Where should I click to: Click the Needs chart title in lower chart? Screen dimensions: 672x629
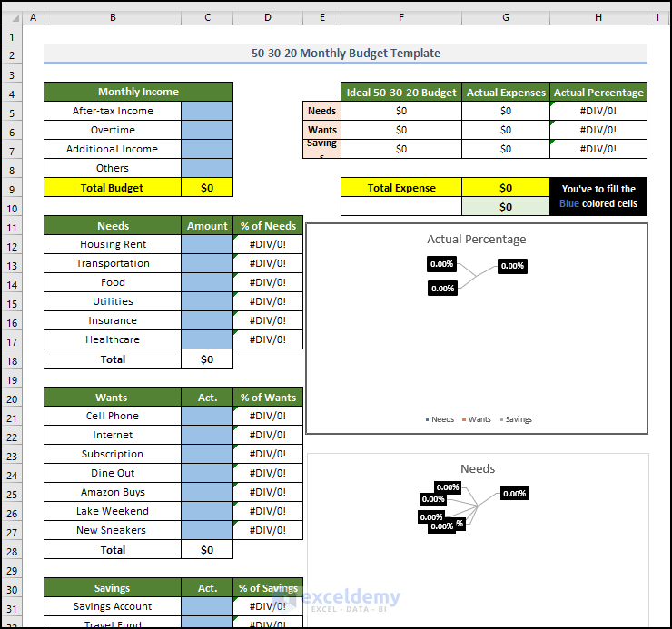click(x=478, y=469)
